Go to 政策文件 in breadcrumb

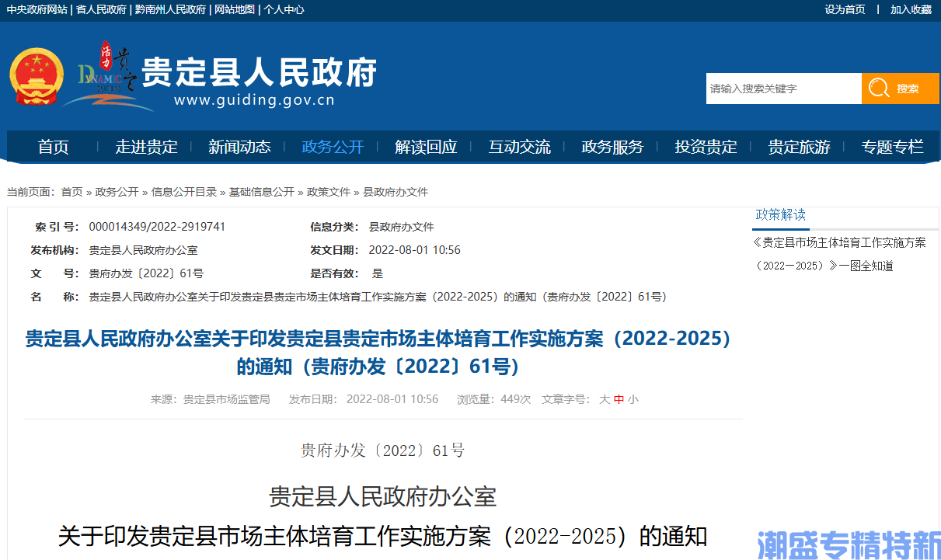coord(329,192)
